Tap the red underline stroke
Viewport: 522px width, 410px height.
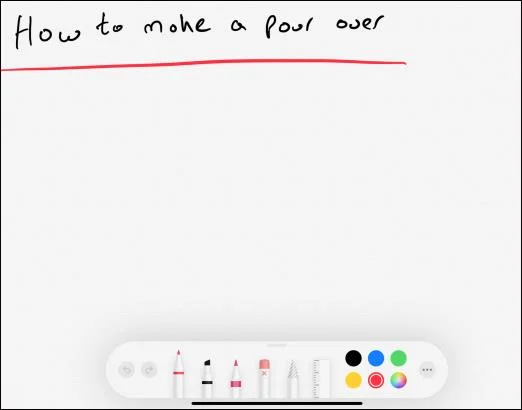click(203, 64)
